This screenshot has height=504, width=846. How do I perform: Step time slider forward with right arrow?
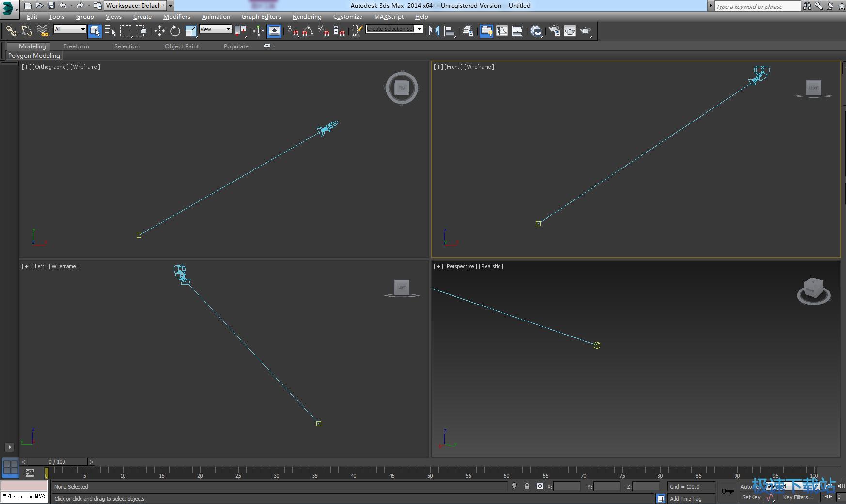point(91,462)
